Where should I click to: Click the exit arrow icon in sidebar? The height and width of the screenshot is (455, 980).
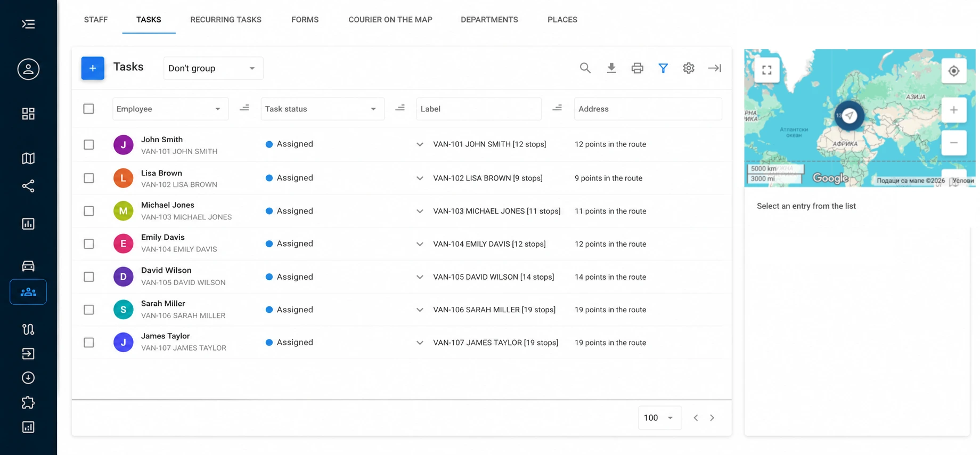(x=28, y=354)
